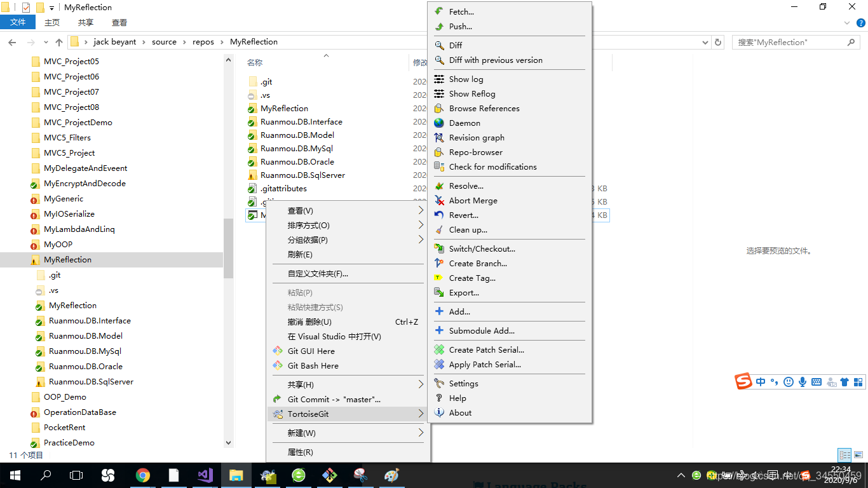Viewport: 868px width, 488px height.
Task: Click the Fetch green arrow icon
Action: [439, 11]
